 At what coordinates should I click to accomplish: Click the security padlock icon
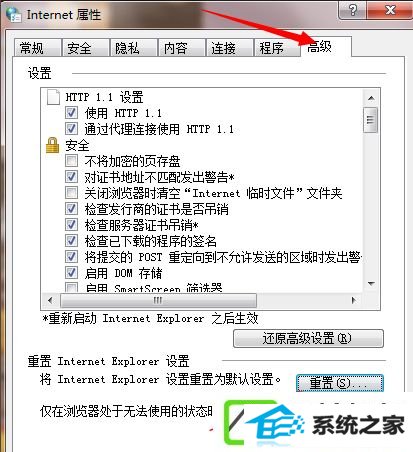52,145
